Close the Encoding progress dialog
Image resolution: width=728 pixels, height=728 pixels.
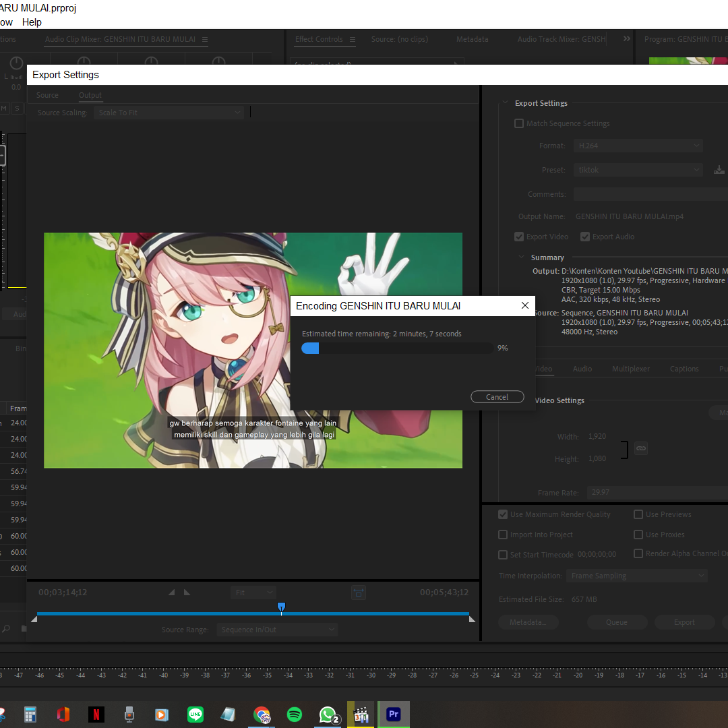coord(525,305)
